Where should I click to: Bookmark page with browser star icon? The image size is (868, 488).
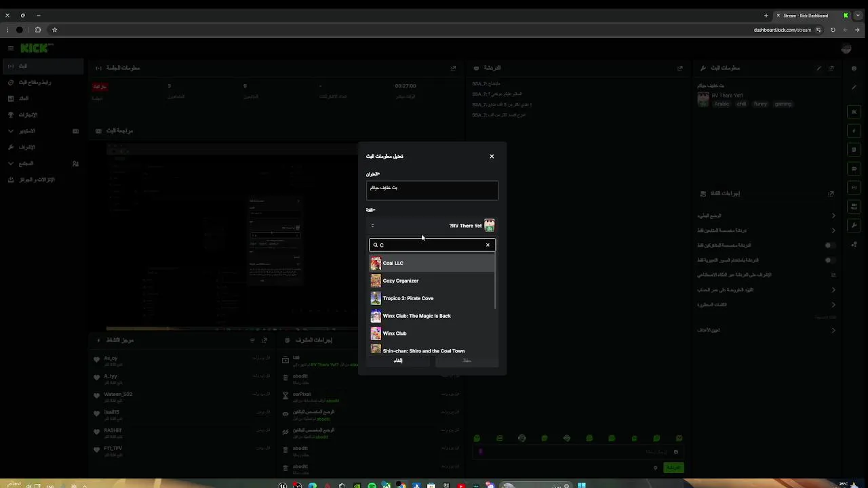[x=55, y=30]
